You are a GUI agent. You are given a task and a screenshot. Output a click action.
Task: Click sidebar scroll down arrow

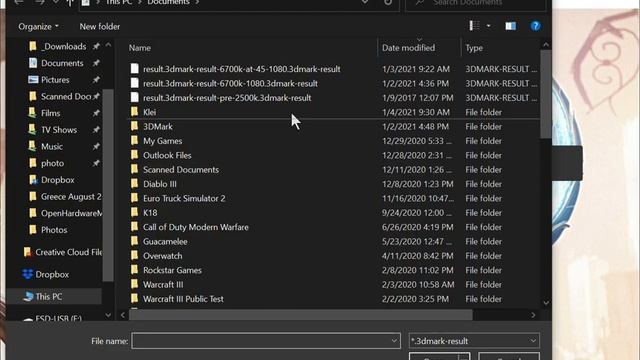[x=108, y=315]
